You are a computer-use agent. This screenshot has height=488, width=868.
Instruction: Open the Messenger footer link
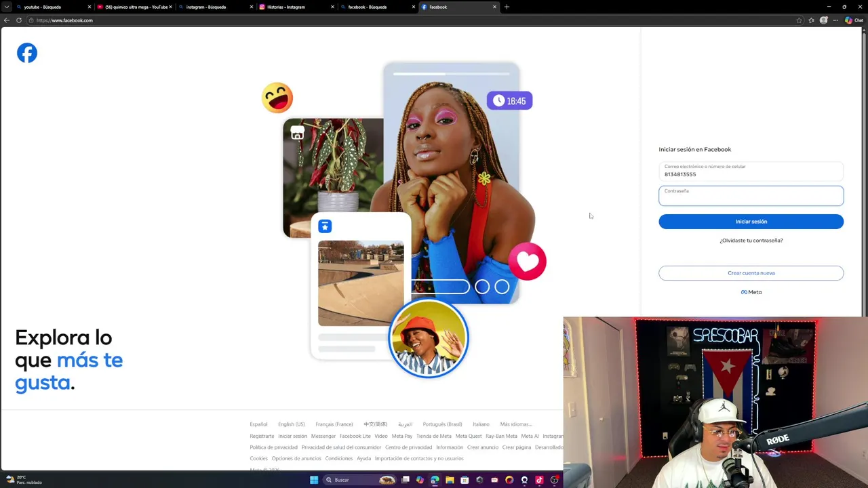coord(323,436)
